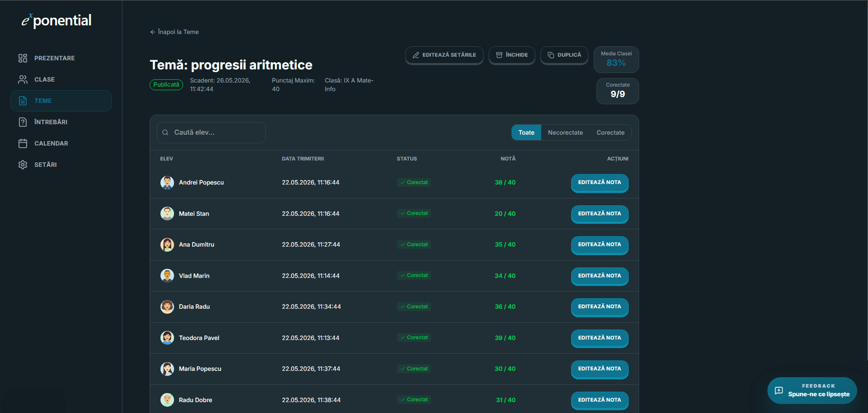Click Andrei Popescu's avatar
The image size is (868, 413).
click(167, 183)
